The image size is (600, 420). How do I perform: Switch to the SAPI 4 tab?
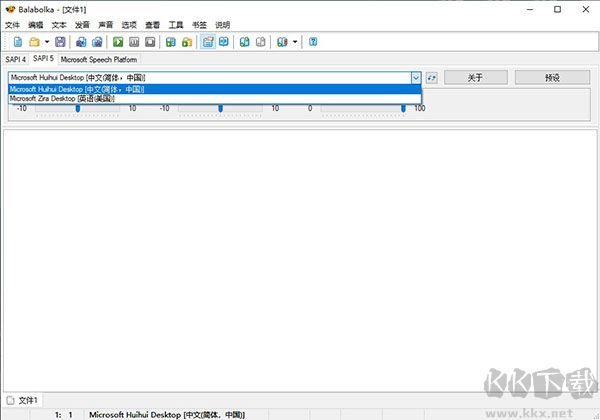pyautogui.click(x=16, y=59)
